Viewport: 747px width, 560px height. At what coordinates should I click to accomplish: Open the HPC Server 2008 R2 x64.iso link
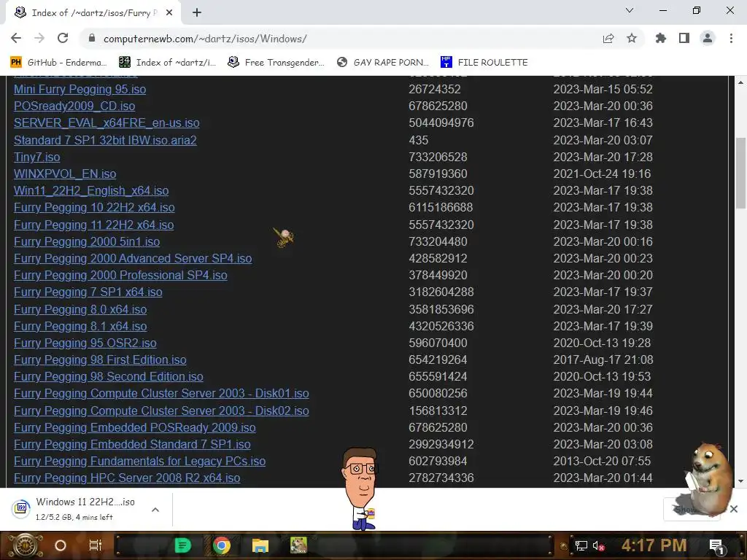[x=127, y=478]
